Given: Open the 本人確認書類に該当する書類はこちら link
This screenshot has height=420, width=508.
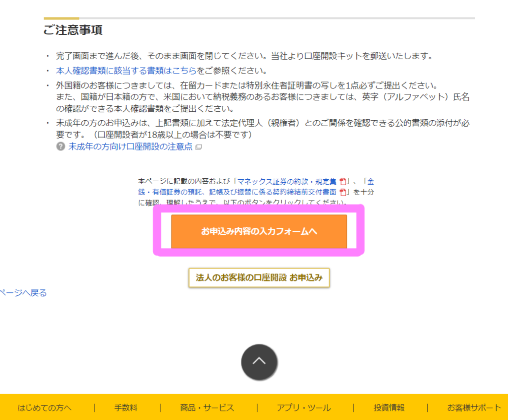Looking at the screenshot, I should coord(127,70).
